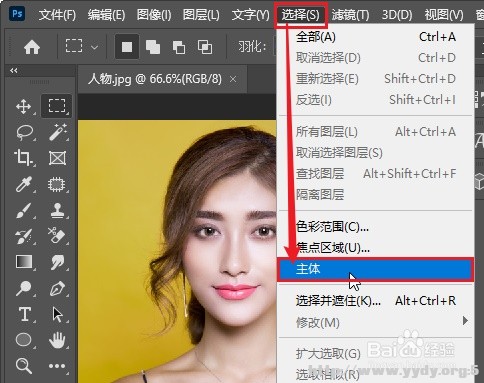Image resolution: width=484 pixels, height=383 pixels.
Task: Select the Lasso tool
Action: tap(24, 132)
